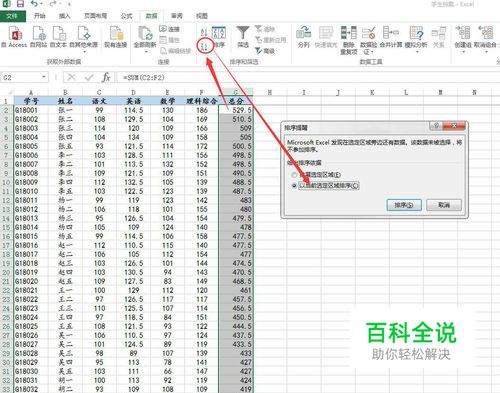Click the 排序(S) button in the dialog
The image size is (500, 393).
(404, 205)
